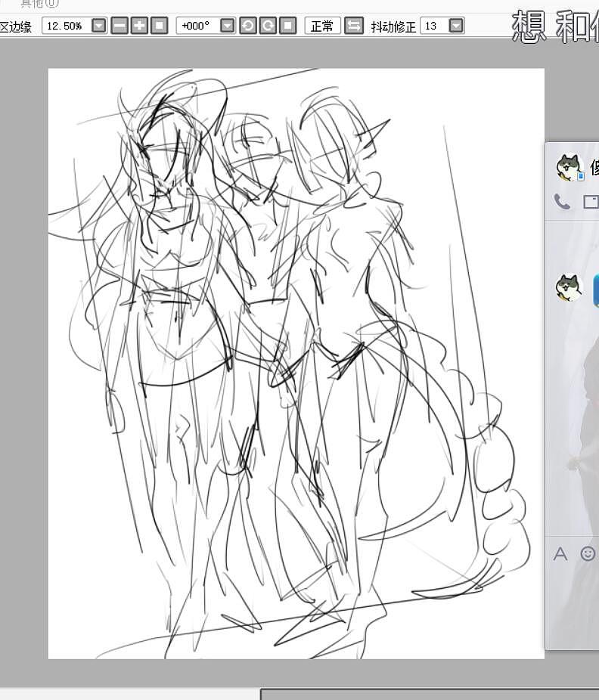Start voice call in chat window

pos(562,202)
